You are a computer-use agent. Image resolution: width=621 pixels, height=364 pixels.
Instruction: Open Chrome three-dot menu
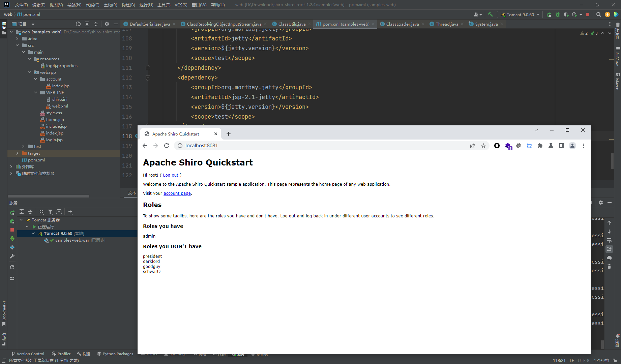tap(583, 146)
